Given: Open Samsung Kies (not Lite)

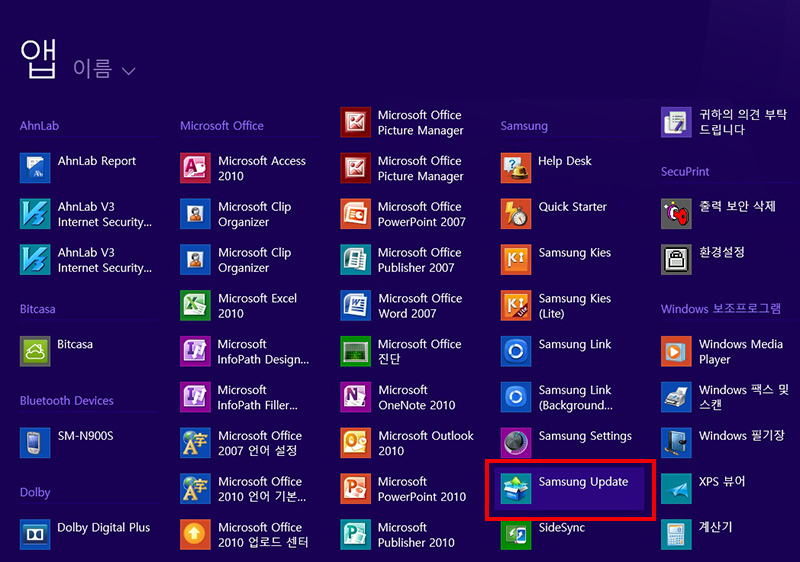Looking at the screenshot, I should pos(556,260).
